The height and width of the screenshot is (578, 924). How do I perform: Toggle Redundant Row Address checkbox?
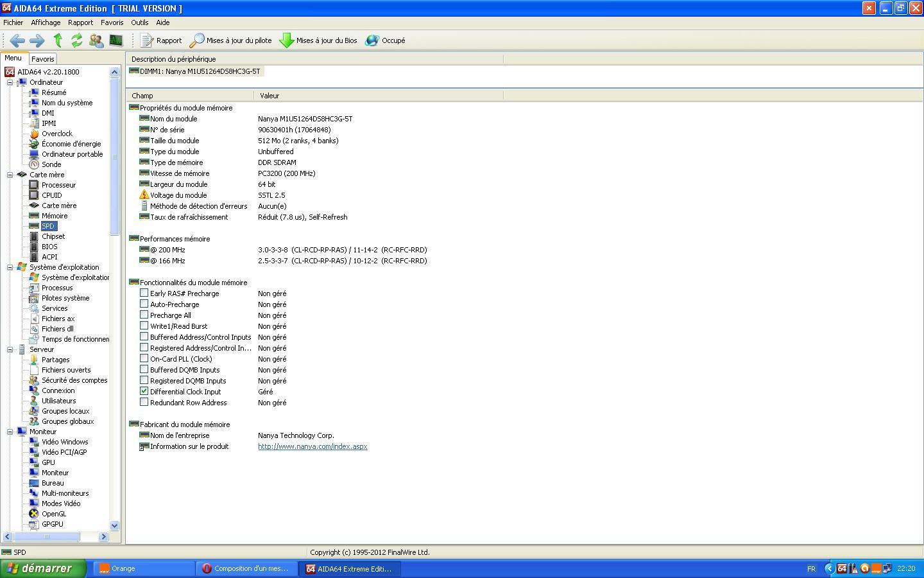[x=144, y=402]
